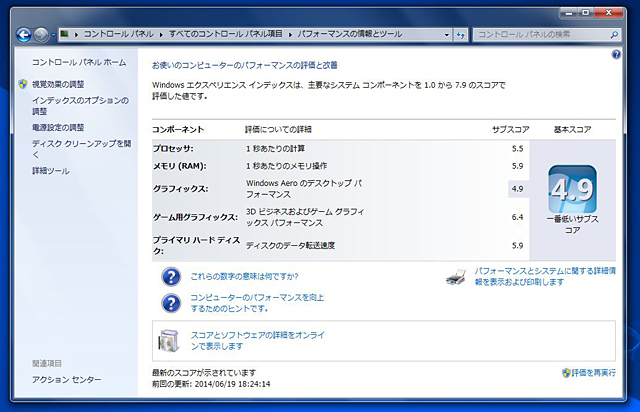Select the highlighted グラフィックス subscore 4.9
The height and width of the screenshot is (412, 640).
pos(518,189)
